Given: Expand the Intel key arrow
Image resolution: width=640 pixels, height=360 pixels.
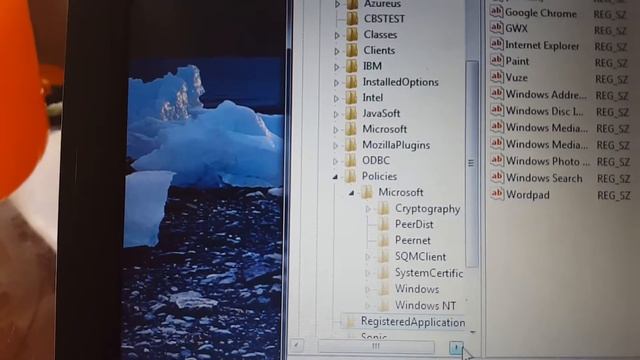Looking at the screenshot, I should (336, 98).
